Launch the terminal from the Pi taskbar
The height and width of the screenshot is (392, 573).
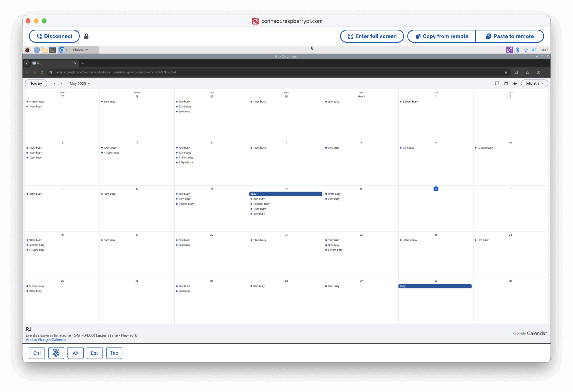(x=52, y=50)
